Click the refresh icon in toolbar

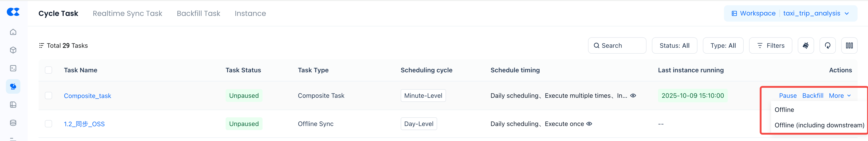tap(827, 46)
